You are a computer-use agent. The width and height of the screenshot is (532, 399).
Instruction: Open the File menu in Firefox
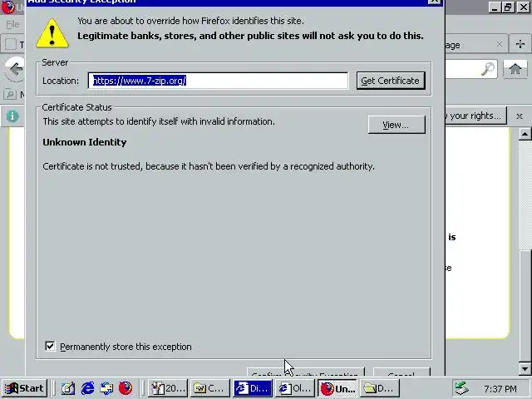13,24
